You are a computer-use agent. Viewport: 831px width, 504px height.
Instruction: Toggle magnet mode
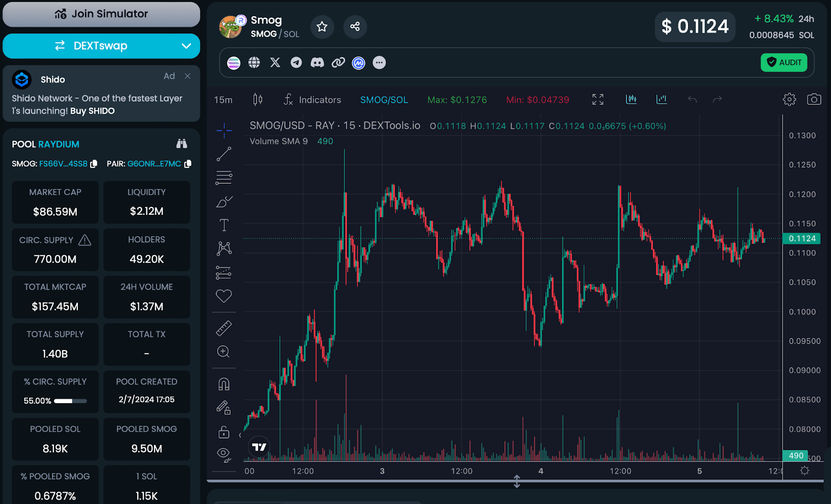(224, 384)
